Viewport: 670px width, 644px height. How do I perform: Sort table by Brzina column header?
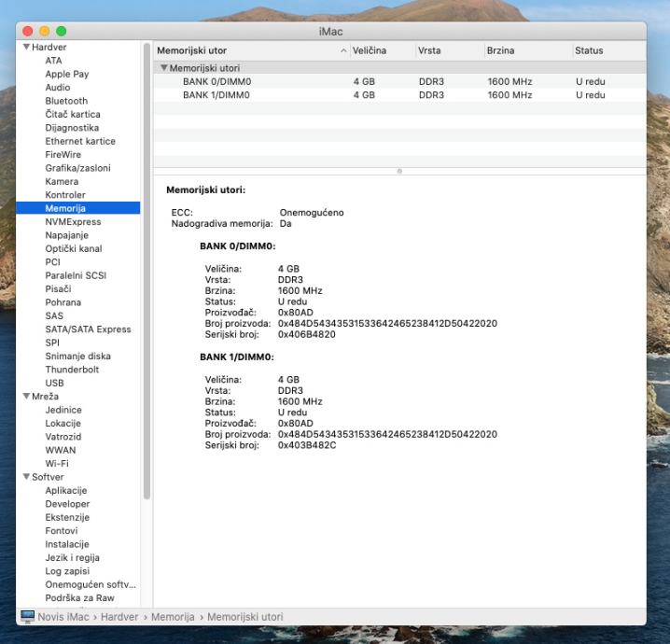coord(500,50)
